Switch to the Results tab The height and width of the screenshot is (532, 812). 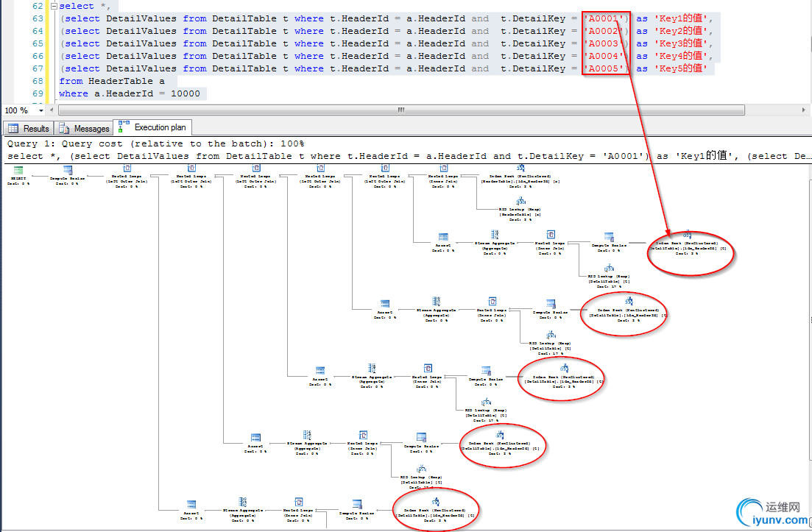29,128
